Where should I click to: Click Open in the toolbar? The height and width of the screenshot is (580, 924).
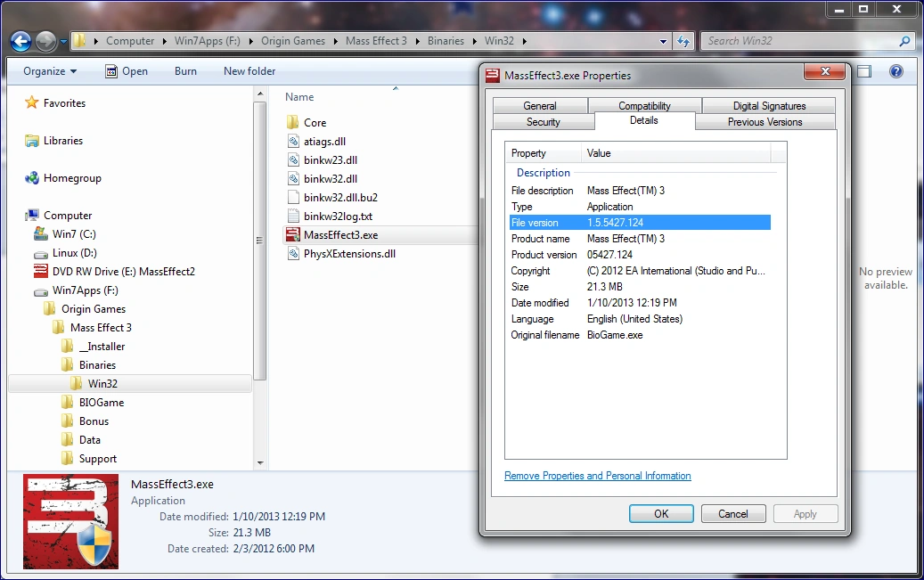(127, 71)
